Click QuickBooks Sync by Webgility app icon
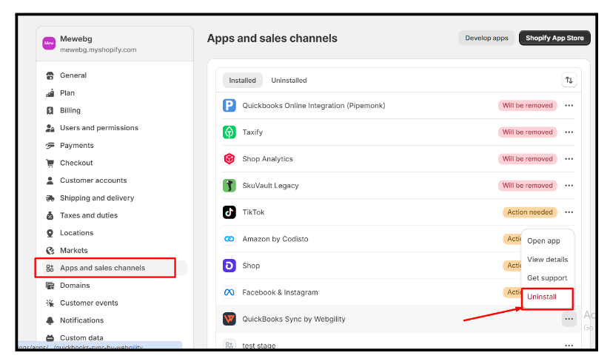This screenshot has height=364, width=610. (229, 319)
